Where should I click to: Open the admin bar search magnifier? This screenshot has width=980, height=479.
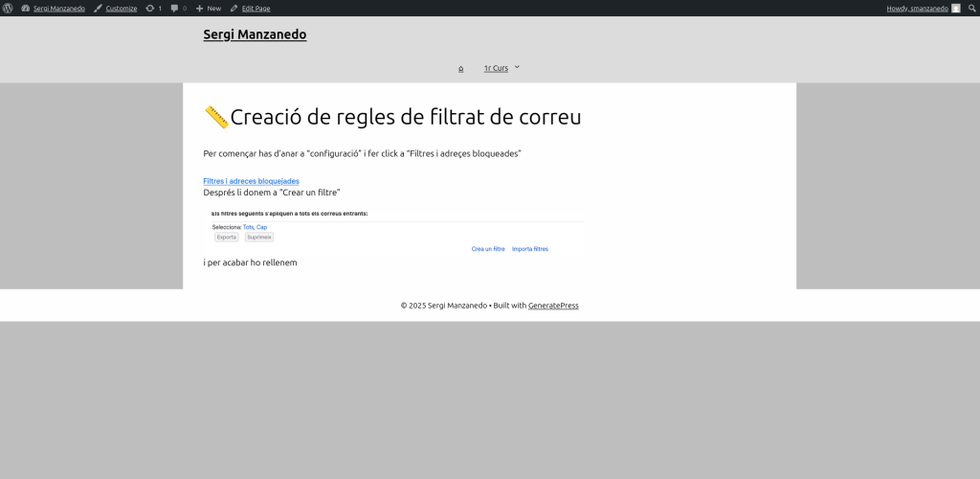click(x=971, y=8)
